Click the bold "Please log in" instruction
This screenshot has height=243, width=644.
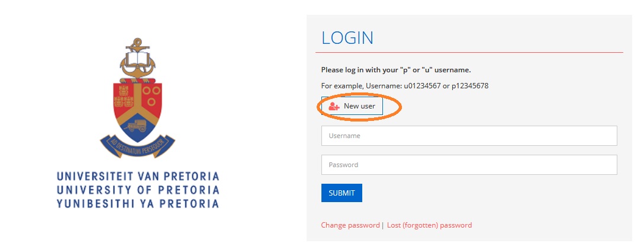coord(395,70)
